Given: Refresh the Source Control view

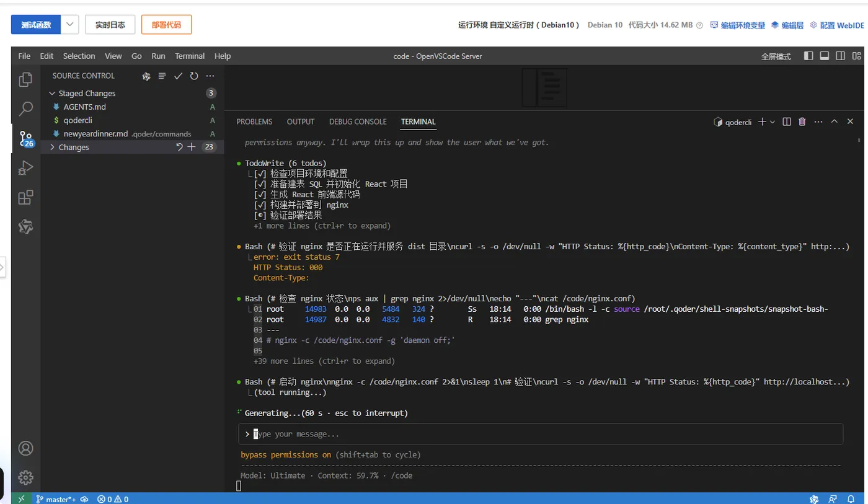Looking at the screenshot, I should (x=194, y=76).
